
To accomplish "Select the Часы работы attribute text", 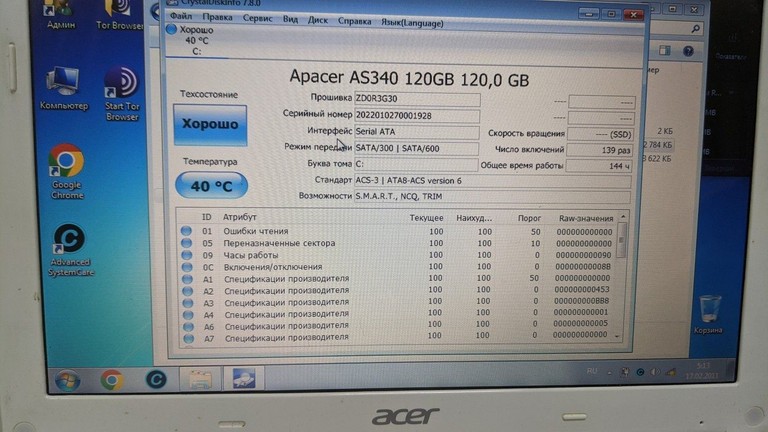I will 251,255.
